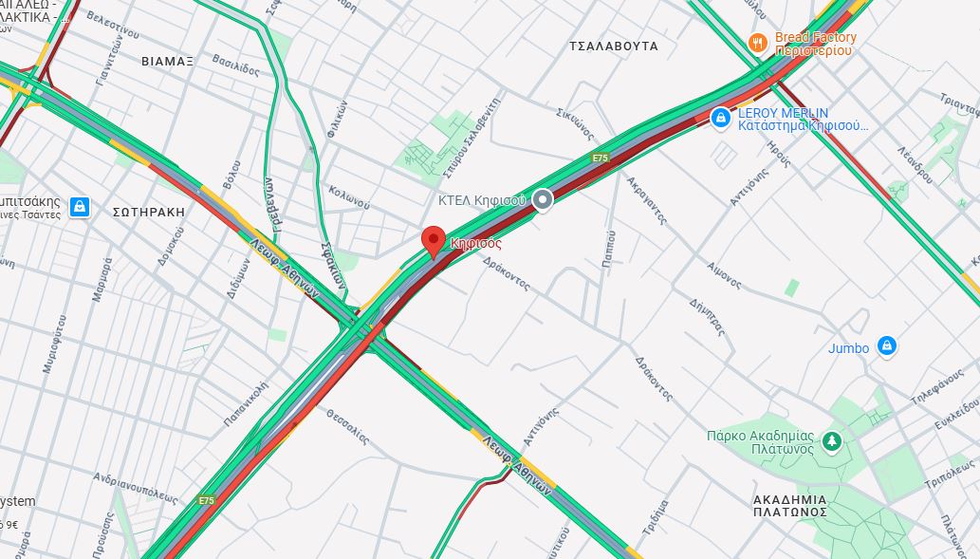Click the ΒΙΑΜΑΞ area label

click(x=167, y=62)
